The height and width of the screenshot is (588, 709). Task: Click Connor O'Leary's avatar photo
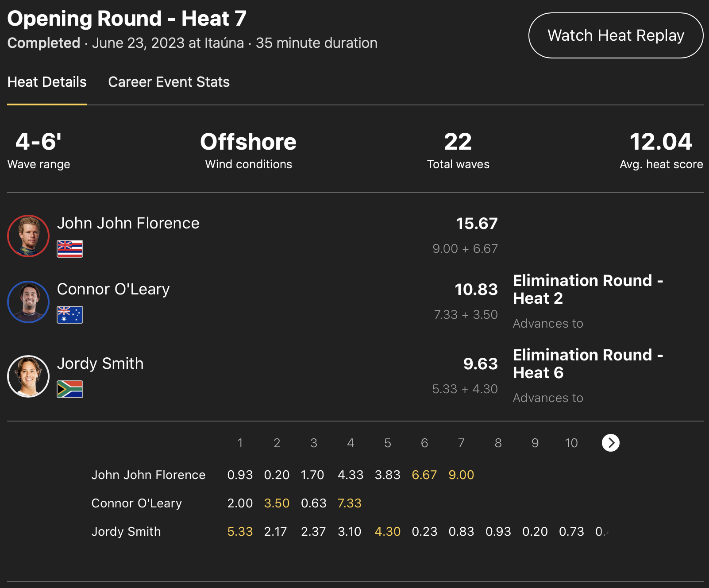click(28, 302)
